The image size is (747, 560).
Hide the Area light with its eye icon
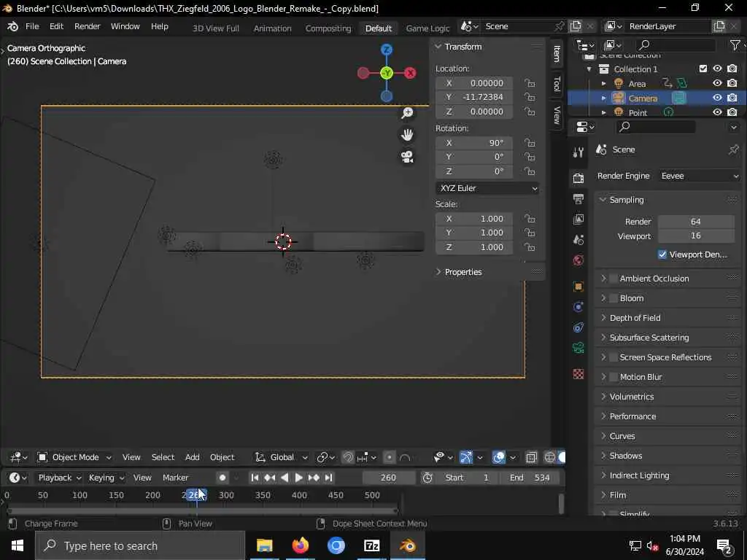tap(717, 83)
